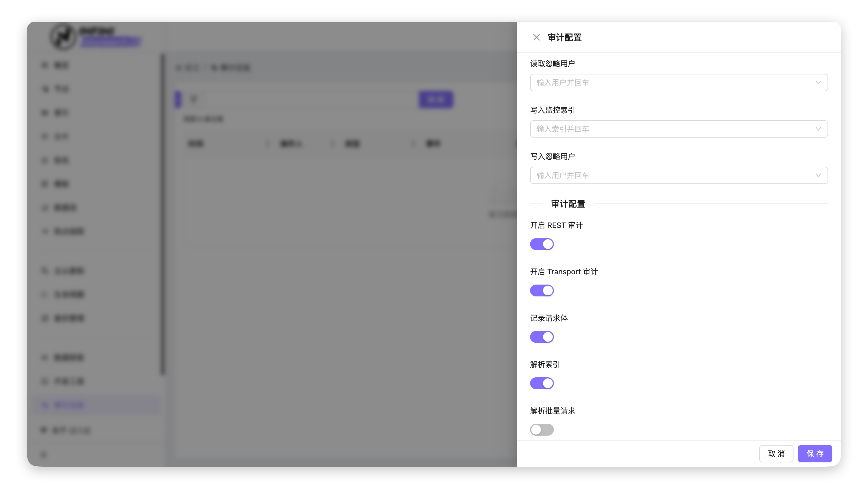Click the highlighted sidebar menu item in background
The height and width of the screenshot is (499, 868).
(x=97, y=405)
